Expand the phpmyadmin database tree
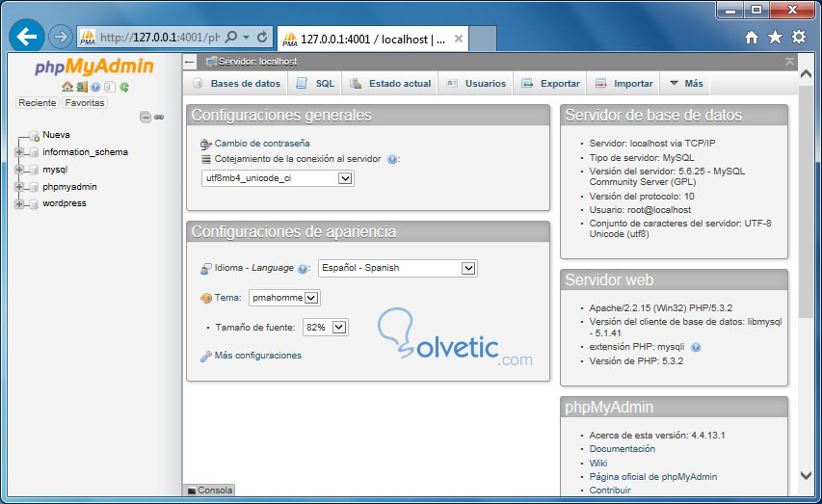 19,187
